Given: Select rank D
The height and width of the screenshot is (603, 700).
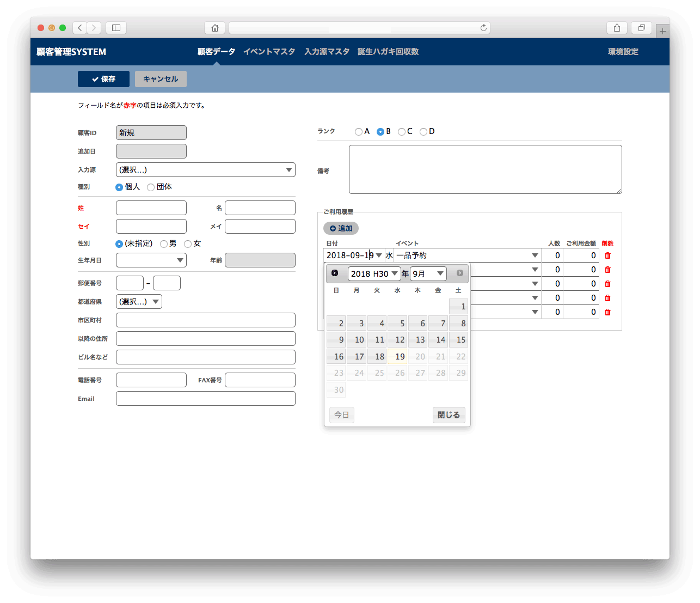Looking at the screenshot, I should [x=423, y=131].
